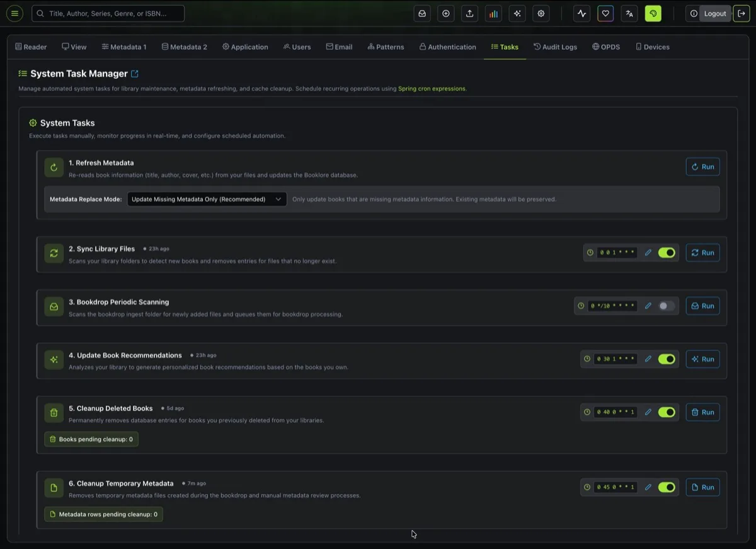The width and height of the screenshot is (756, 549).
Task: Click "7m ago" next to Cleanup Temporary Metadata
Action: pyautogui.click(x=197, y=483)
